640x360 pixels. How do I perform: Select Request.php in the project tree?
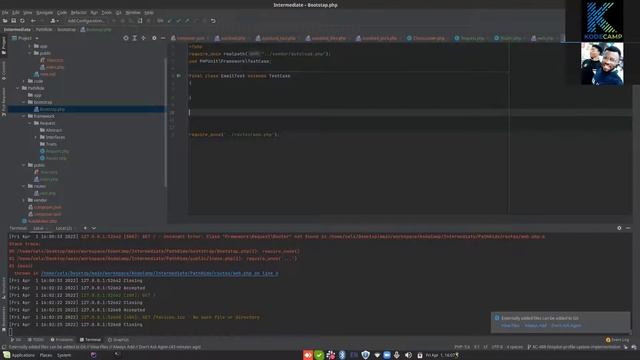[x=54, y=151]
